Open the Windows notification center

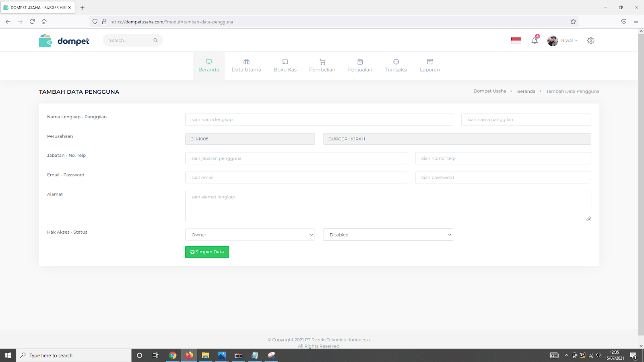634,356
